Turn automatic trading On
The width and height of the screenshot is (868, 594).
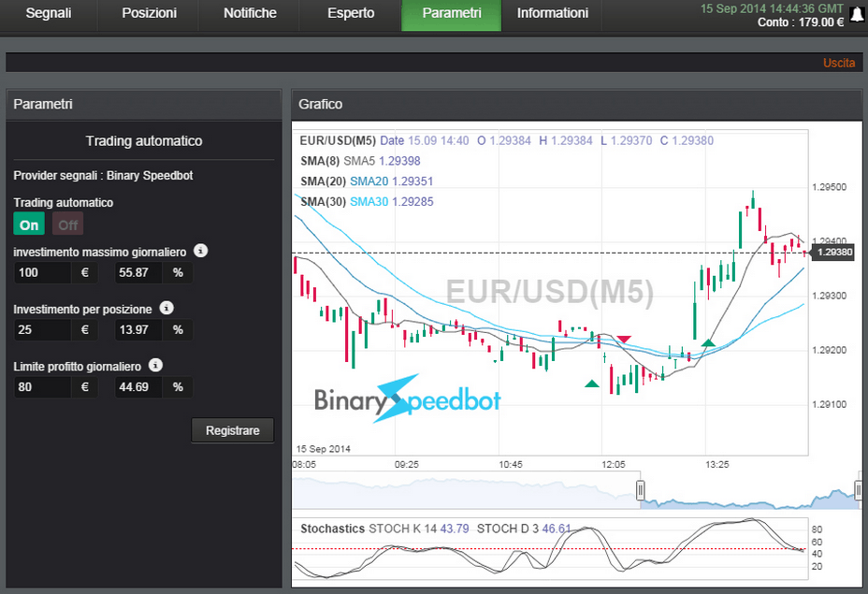(x=29, y=225)
